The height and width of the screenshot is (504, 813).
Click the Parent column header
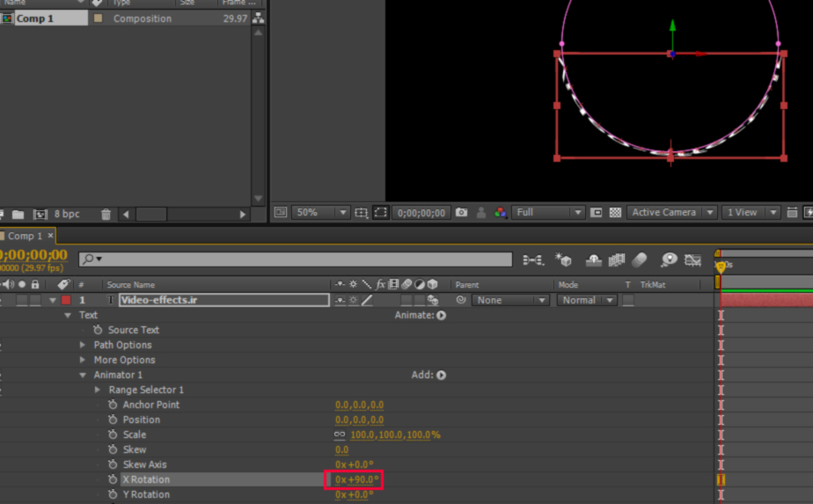(466, 285)
